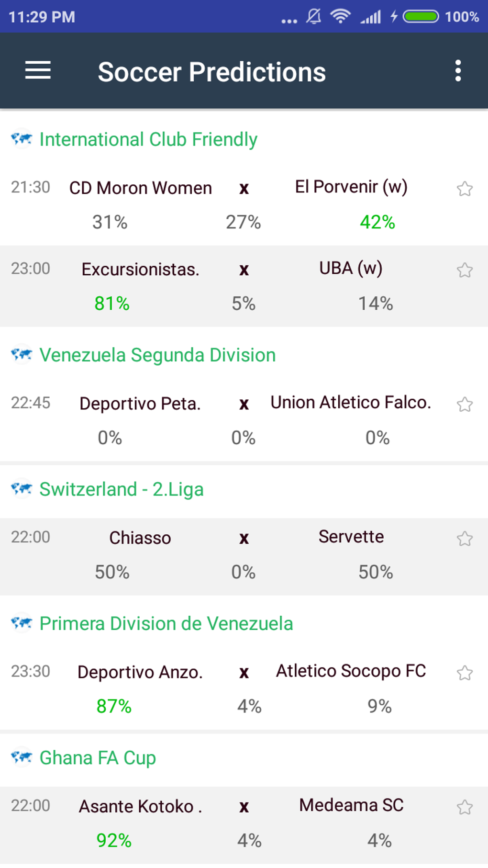Favorite the CD Moron Women match
This screenshot has width=488, height=868.
465,189
